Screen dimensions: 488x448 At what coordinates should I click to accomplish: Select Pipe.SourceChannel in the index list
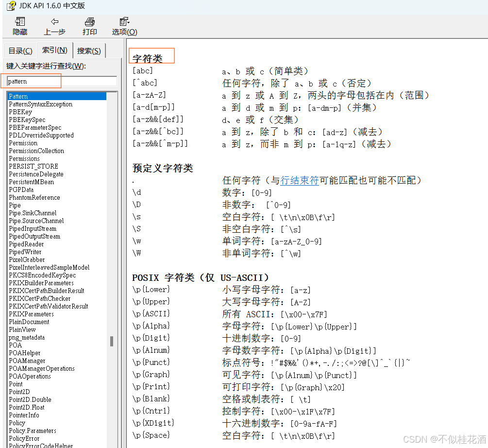coord(36,221)
